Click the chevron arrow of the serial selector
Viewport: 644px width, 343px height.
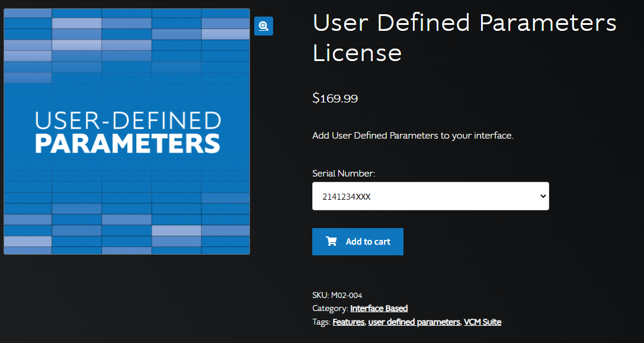coord(543,197)
